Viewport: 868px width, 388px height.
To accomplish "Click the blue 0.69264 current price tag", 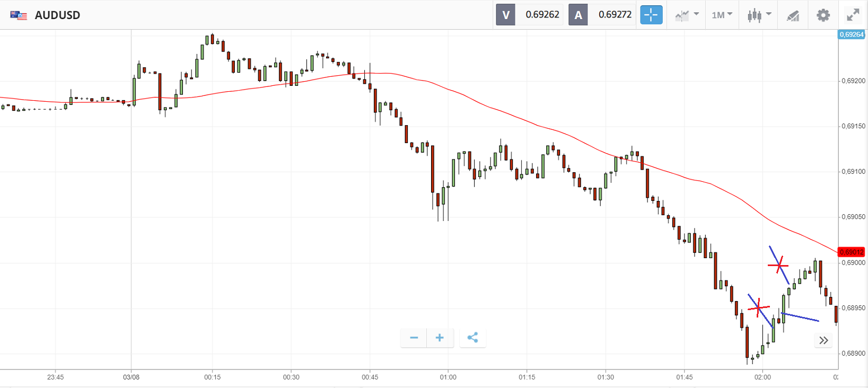I will tap(852, 34).
